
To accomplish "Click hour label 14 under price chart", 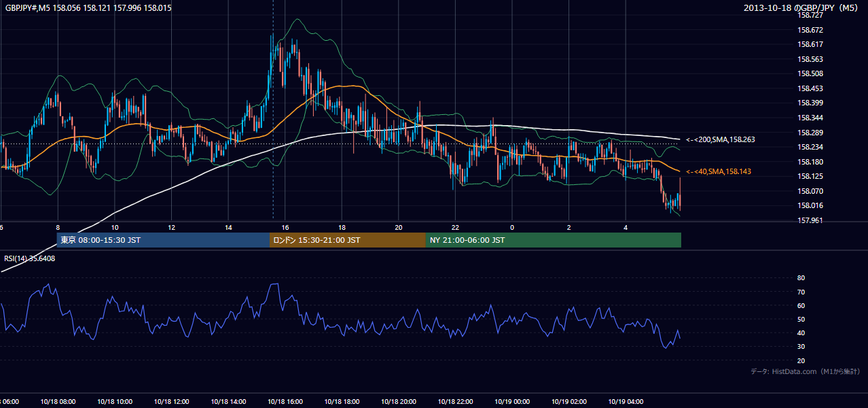I will coord(228,227).
